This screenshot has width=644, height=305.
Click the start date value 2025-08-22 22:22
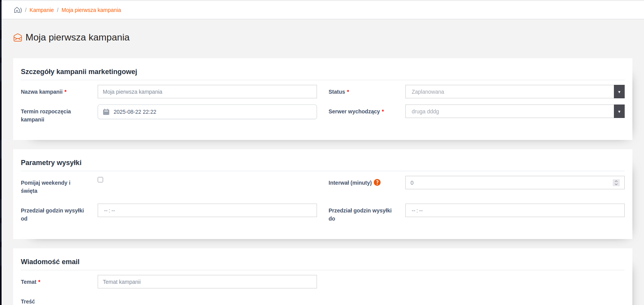tap(135, 112)
